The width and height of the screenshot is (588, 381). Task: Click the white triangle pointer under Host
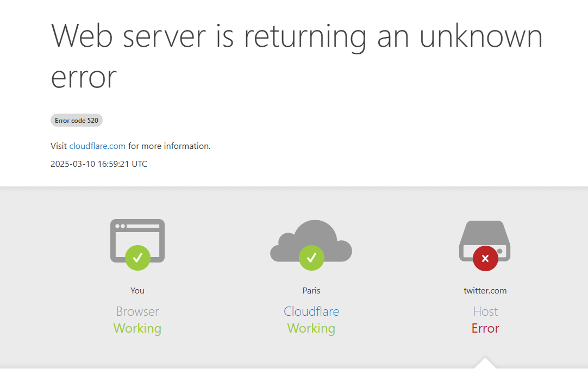point(485,363)
